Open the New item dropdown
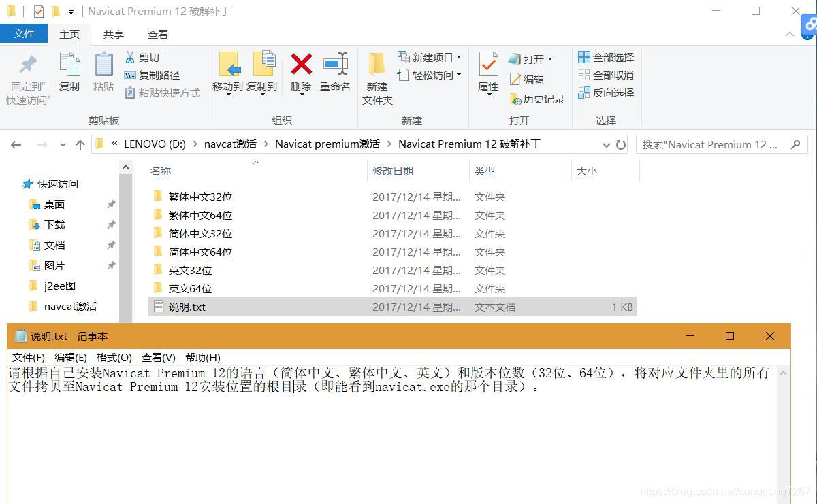 [x=430, y=57]
